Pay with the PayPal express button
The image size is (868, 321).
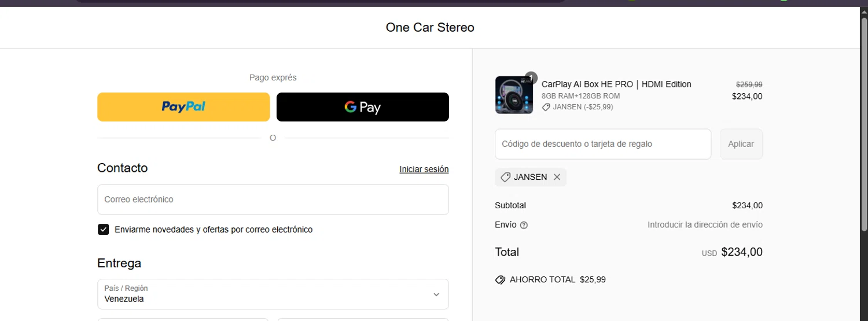(183, 107)
